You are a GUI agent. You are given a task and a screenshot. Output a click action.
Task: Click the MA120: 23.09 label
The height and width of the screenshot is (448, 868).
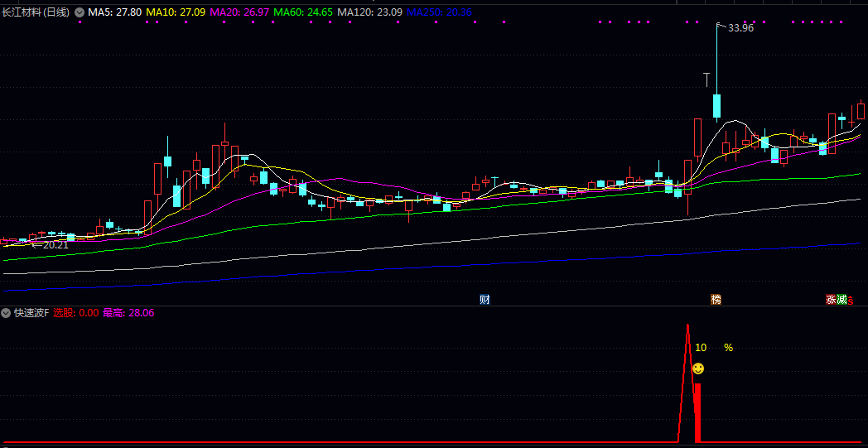click(369, 12)
